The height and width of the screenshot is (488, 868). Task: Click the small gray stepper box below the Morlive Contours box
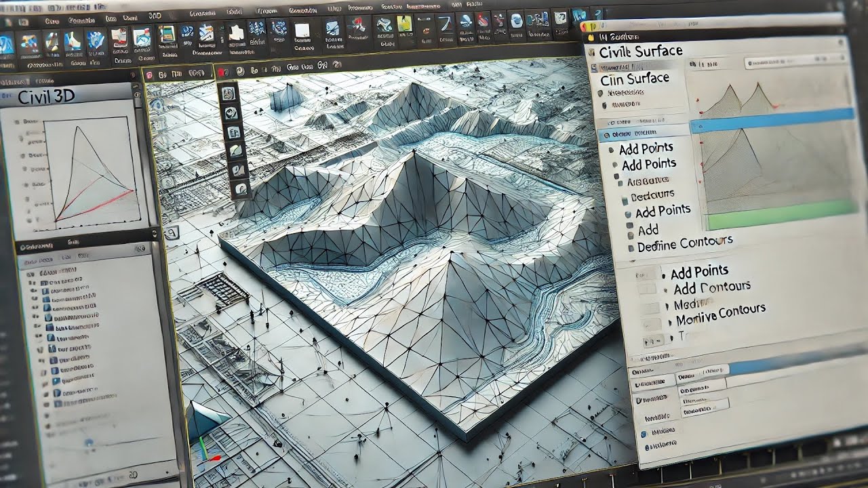[654, 341]
